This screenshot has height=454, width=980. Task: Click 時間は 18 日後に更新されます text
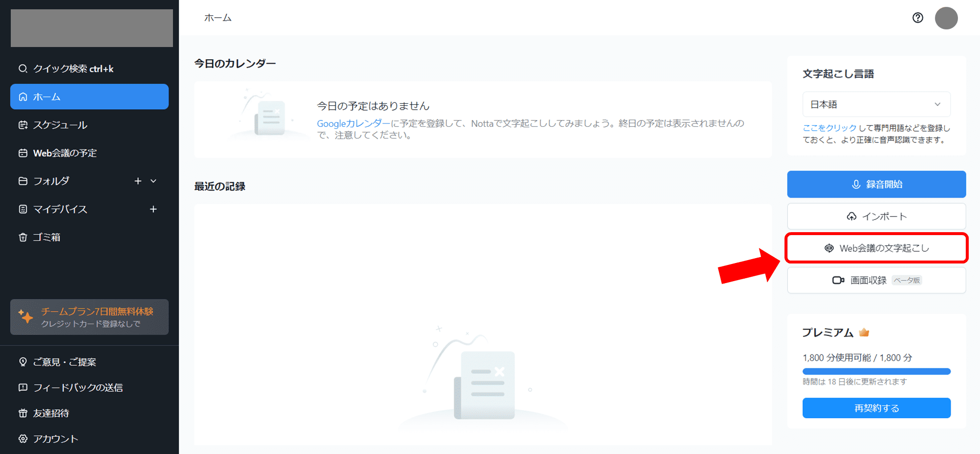(855, 382)
